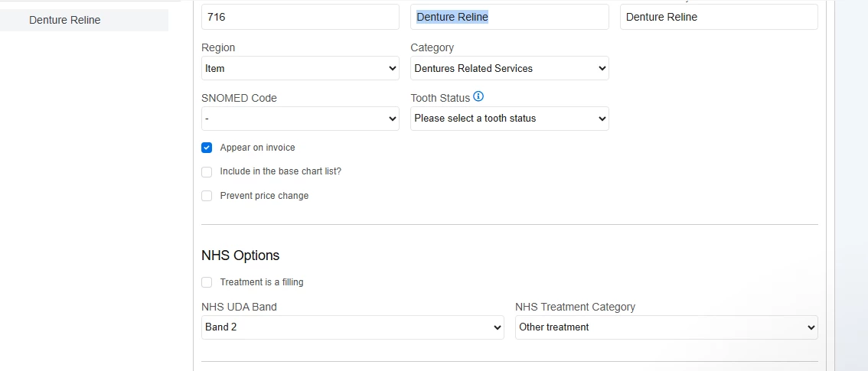This screenshot has height=371, width=868.
Task: Click the highlighted Denture Reline name field
Action: coord(509,17)
